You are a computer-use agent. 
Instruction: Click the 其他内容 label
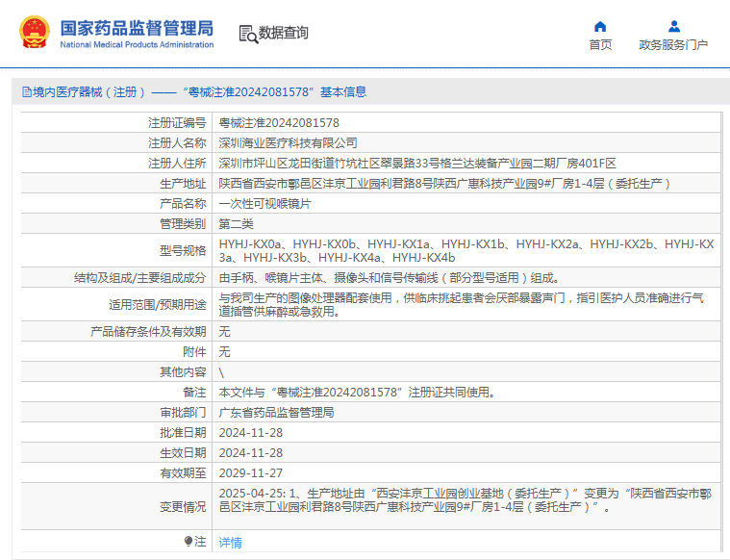(183, 372)
